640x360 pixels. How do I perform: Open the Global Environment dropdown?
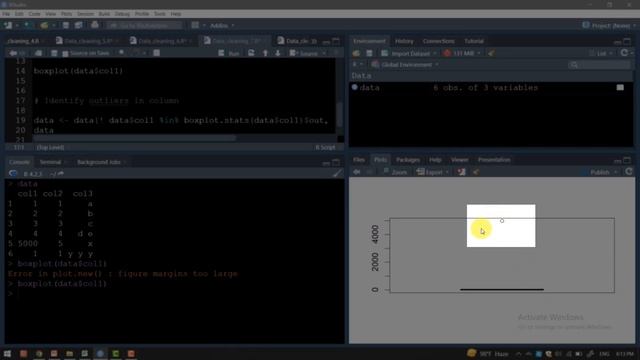[405, 64]
